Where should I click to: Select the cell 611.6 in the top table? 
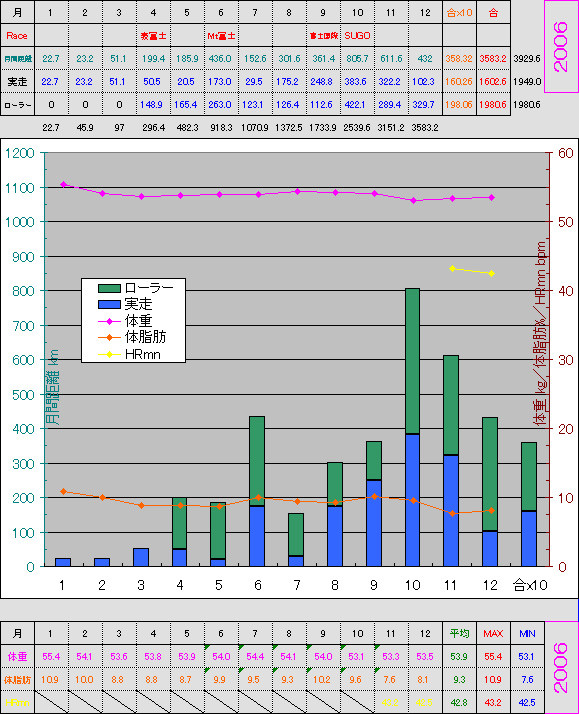click(x=391, y=59)
